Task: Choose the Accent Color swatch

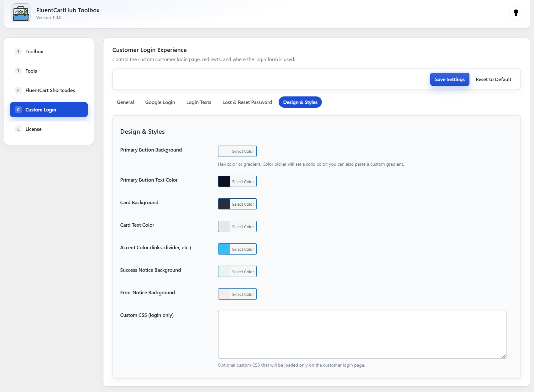Action: [224, 249]
